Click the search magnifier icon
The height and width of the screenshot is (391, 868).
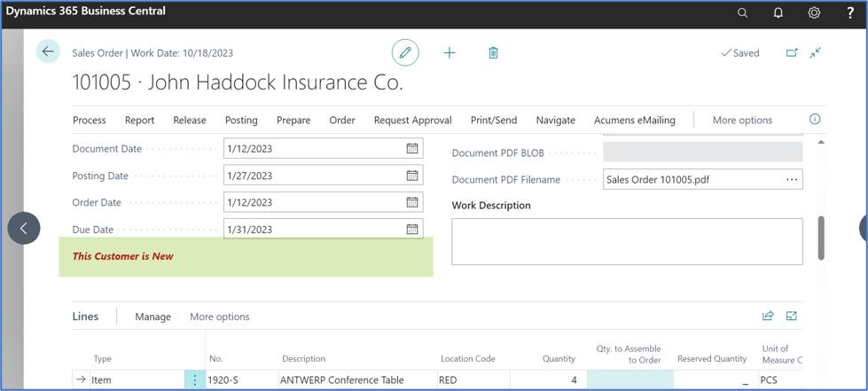(742, 13)
